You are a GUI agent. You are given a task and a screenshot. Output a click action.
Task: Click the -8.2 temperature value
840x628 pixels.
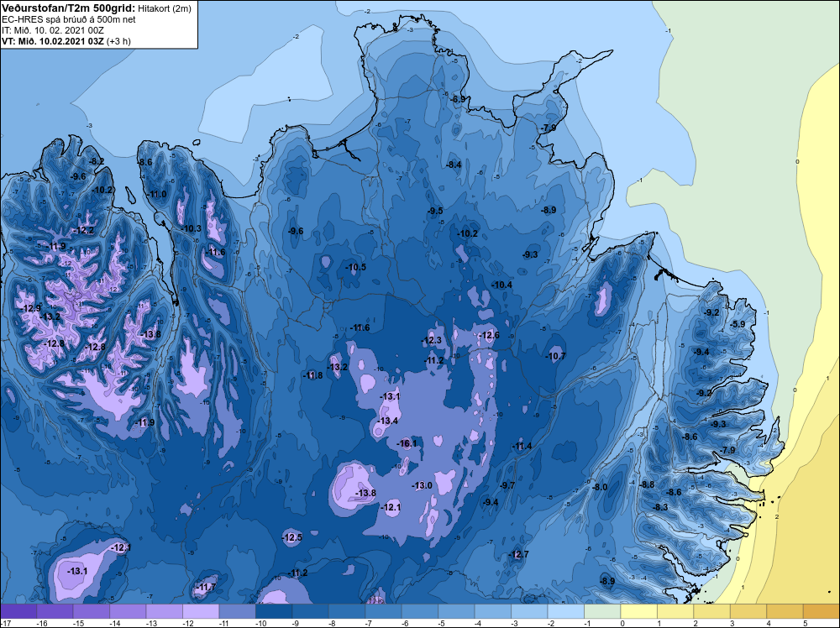coord(97,161)
